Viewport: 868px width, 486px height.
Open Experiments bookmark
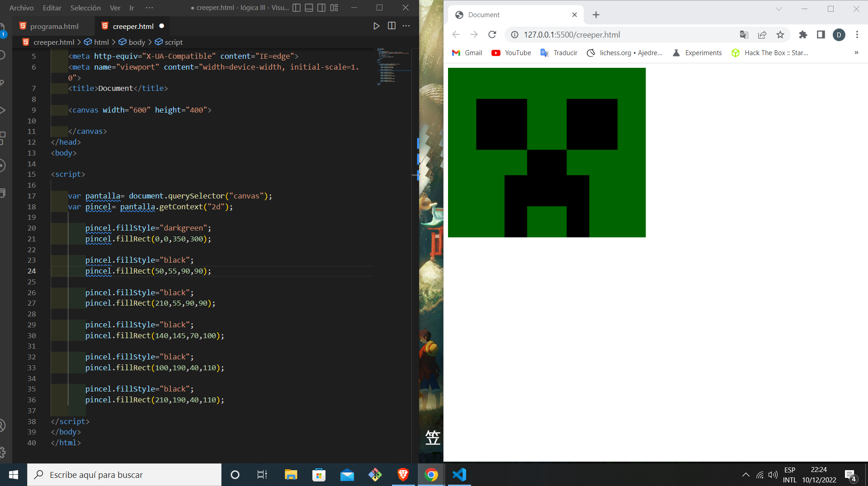click(x=697, y=53)
